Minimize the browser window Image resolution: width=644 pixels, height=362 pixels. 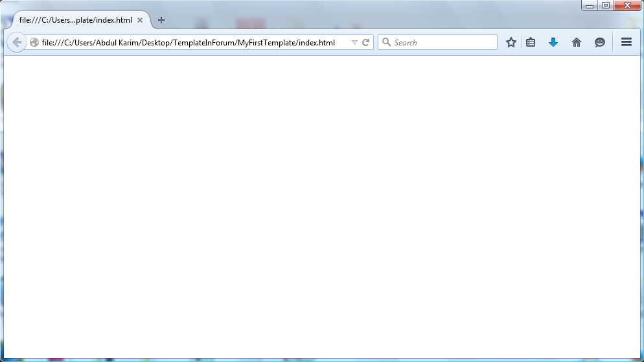coord(590,6)
